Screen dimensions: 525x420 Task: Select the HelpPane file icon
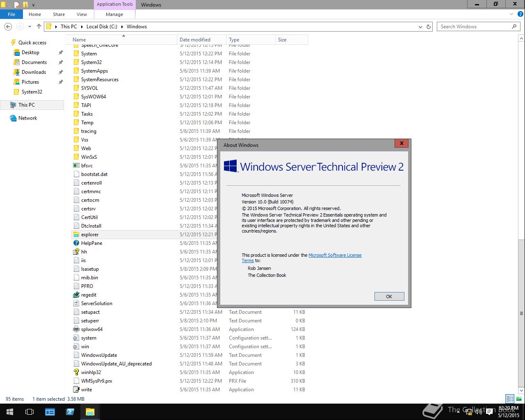(x=76, y=243)
